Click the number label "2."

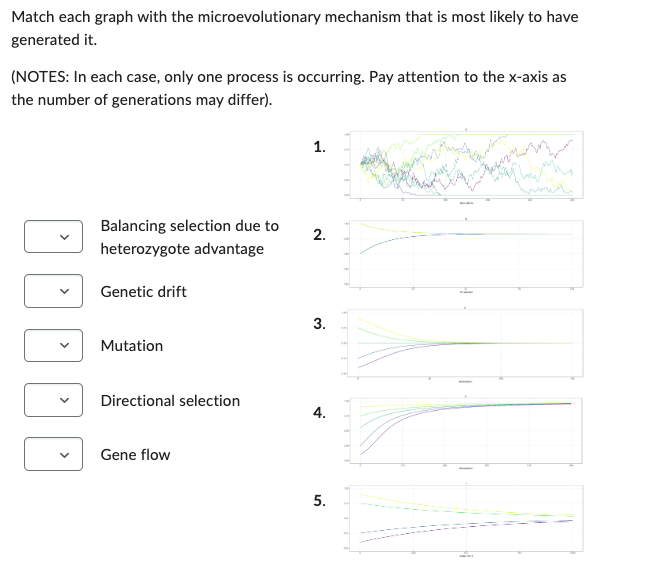coord(318,235)
